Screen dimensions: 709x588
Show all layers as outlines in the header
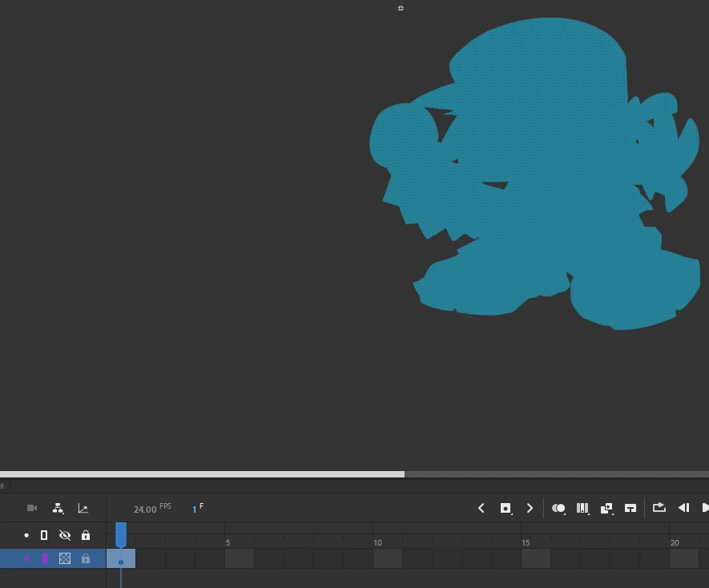[44, 535]
